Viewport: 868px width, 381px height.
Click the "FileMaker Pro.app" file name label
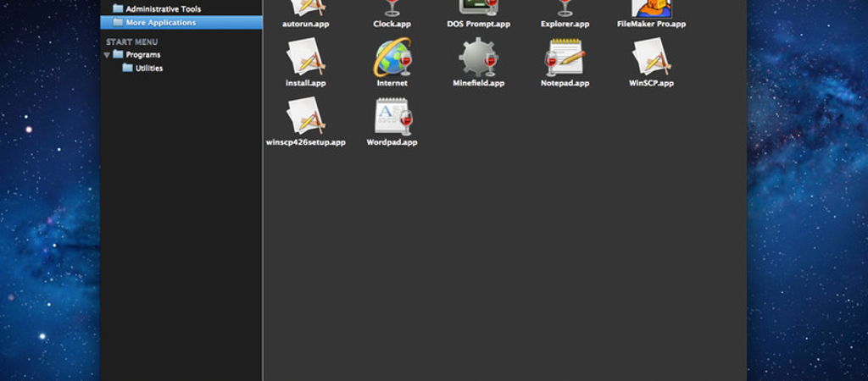tap(651, 24)
